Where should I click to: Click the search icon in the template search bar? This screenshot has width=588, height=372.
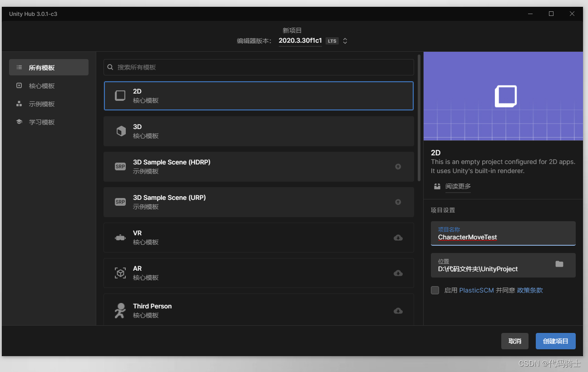coord(110,67)
